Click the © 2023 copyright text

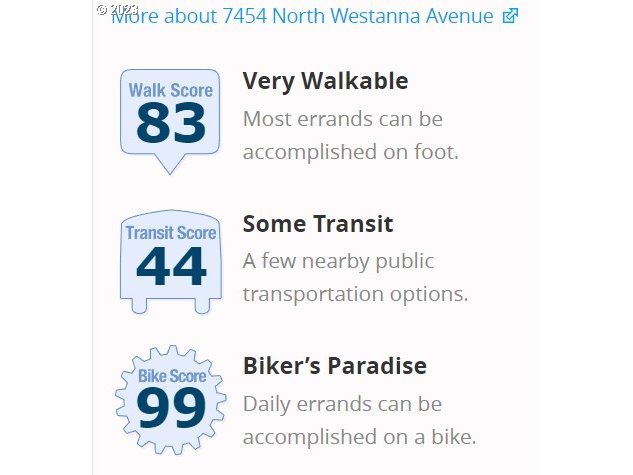coord(116,8)
